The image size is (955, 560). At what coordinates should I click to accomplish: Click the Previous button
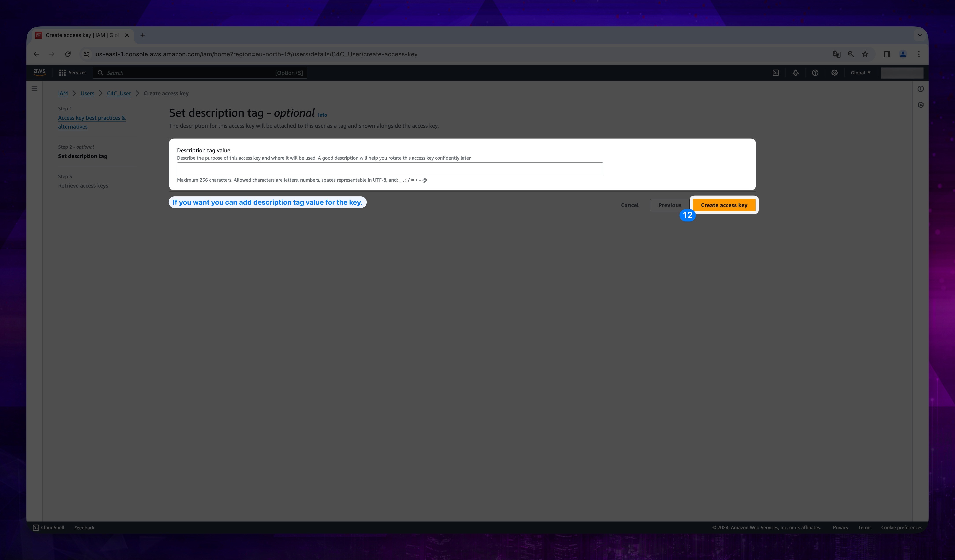click(669, 205)
